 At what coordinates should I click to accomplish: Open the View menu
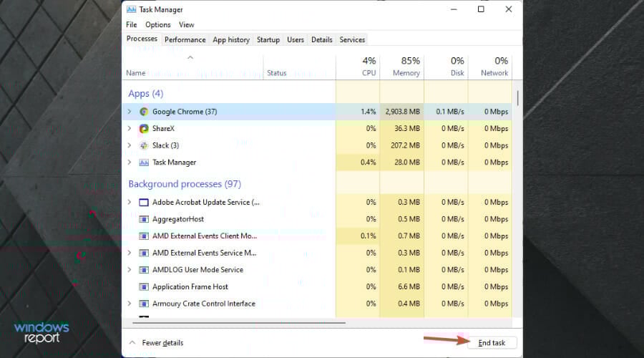186,24
